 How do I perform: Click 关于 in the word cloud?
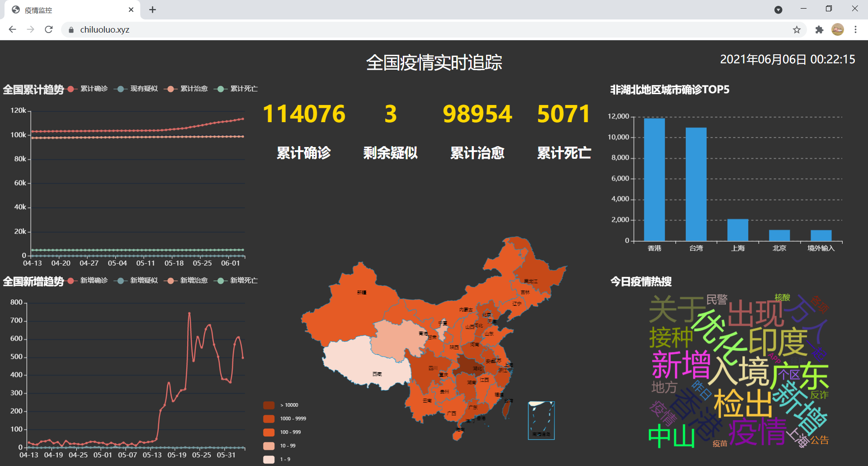point(677,309)
